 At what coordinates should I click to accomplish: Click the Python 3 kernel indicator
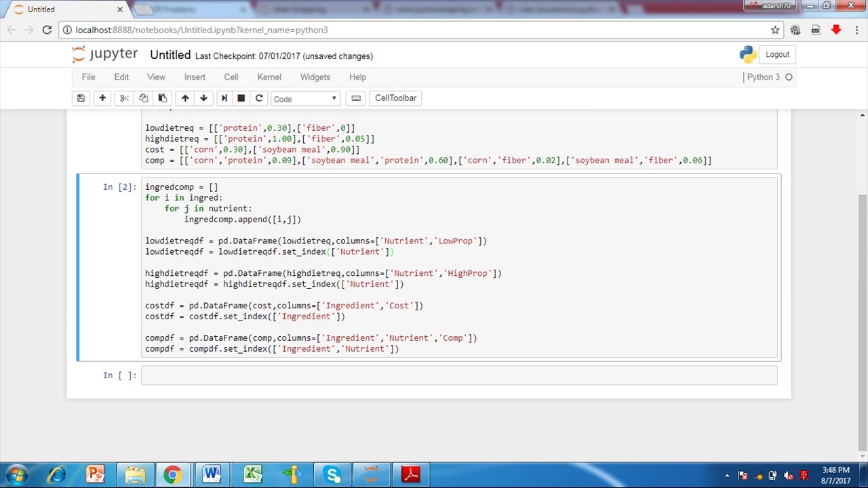[x=769, y=77]
